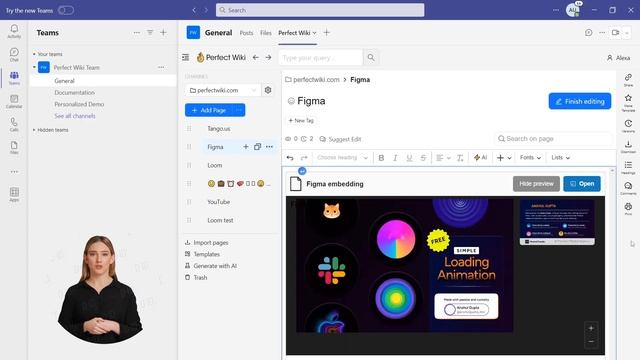Select the Perfect Wiki tab
Viewport: 640px width, 360px height.
point(297,33)
